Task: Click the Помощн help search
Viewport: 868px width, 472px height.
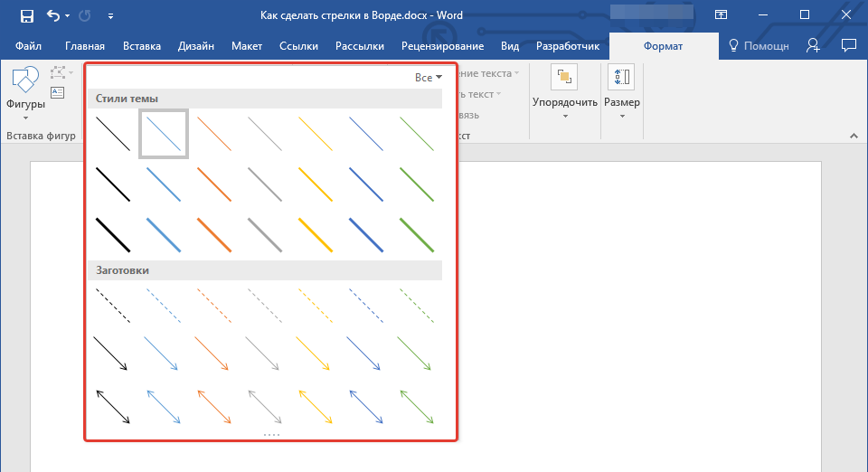Action: [x=759, y=46]
